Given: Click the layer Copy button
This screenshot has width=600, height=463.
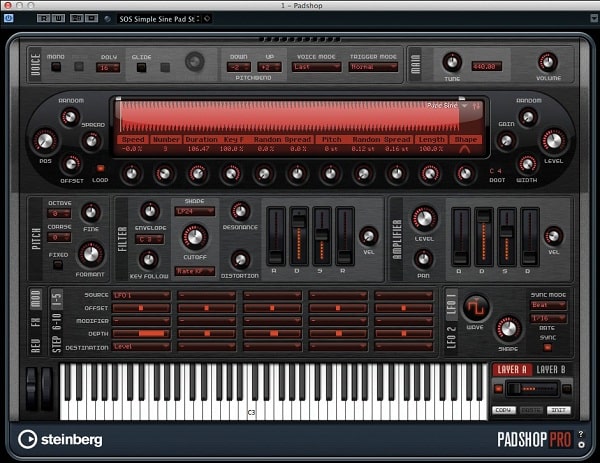Looking at the screenshot, I should 504,410.
